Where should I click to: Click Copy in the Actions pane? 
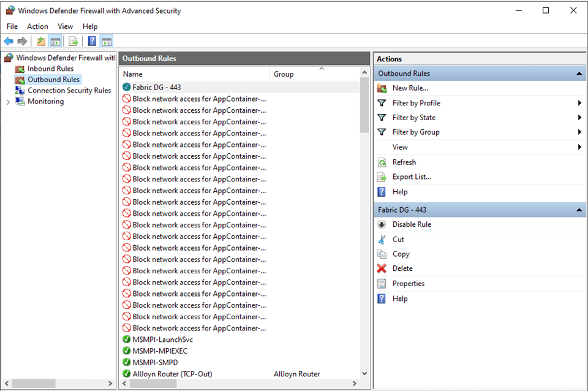pyautogui.click(x=401, y=254)
